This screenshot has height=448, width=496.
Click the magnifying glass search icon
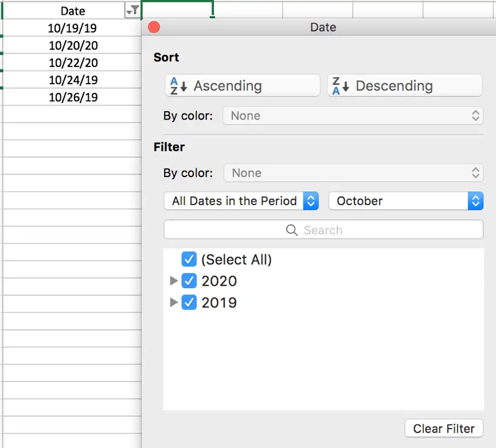[291, 230]
